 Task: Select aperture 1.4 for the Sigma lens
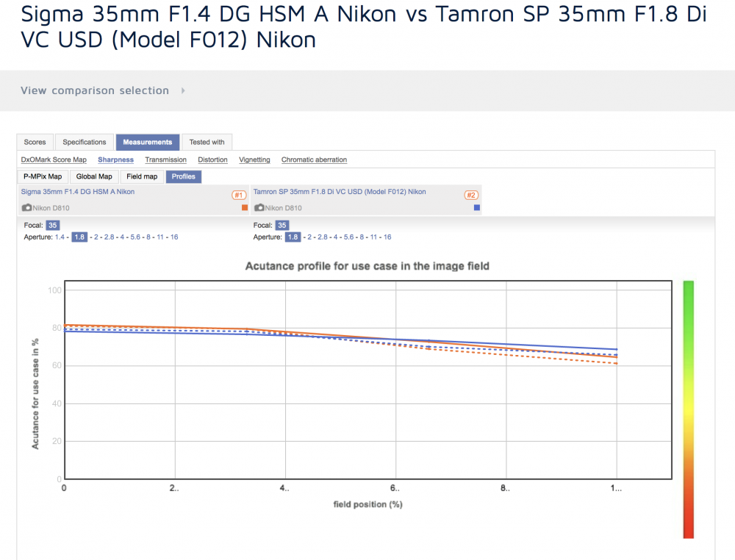(x=60, y=237)
